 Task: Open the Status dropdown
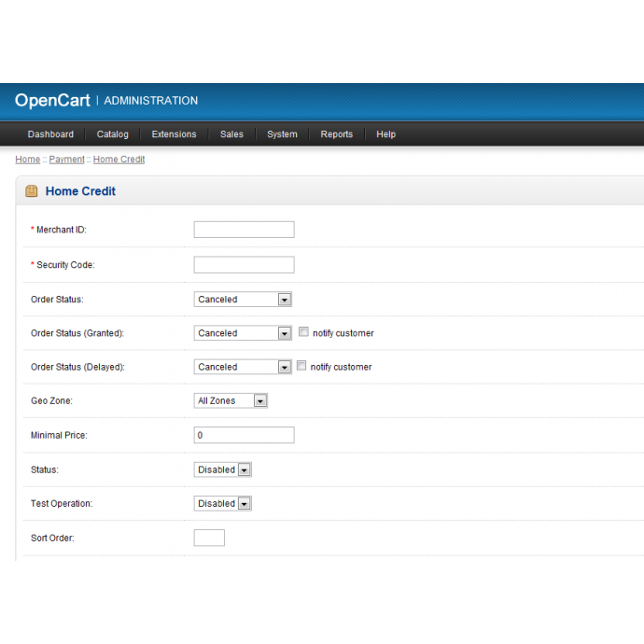click(x=223, y=469)
